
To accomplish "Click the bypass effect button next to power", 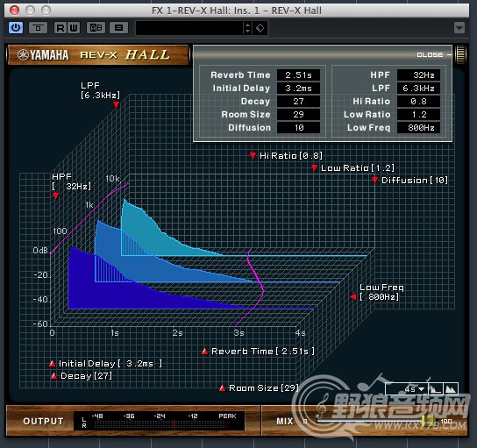I will point(38,28).
